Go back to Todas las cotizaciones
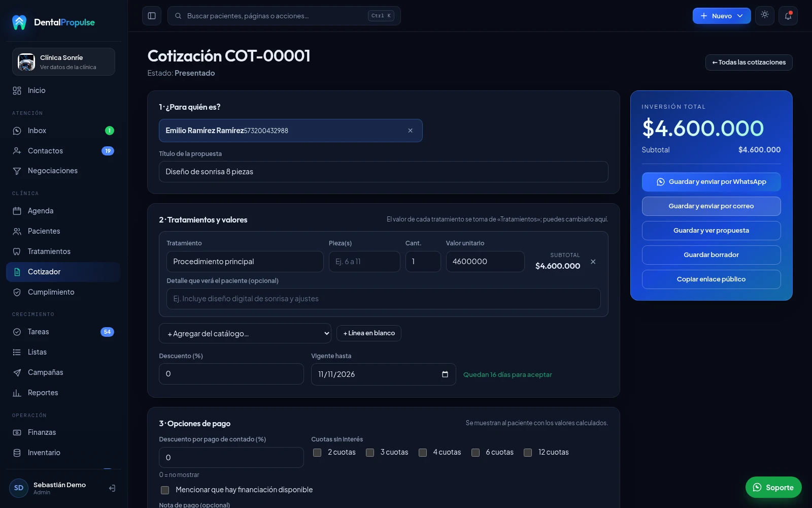This screenshot has height=508, width=812. (x=749, y=62)
